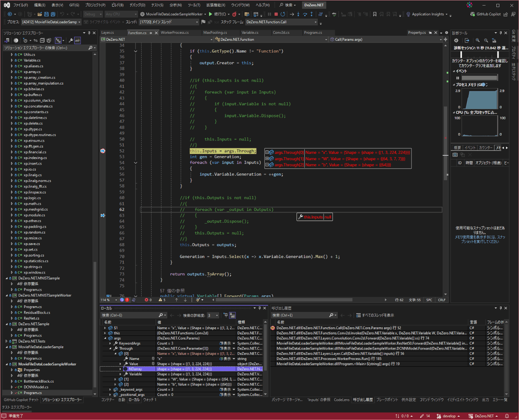Toggle the Locals filter pin icon
The height and width of the screenshot is (420, 519).
coord(225,315)
